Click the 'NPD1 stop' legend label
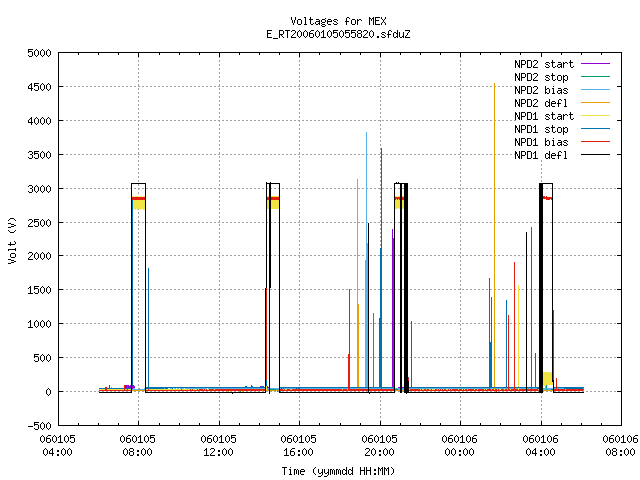 point(541,129)
